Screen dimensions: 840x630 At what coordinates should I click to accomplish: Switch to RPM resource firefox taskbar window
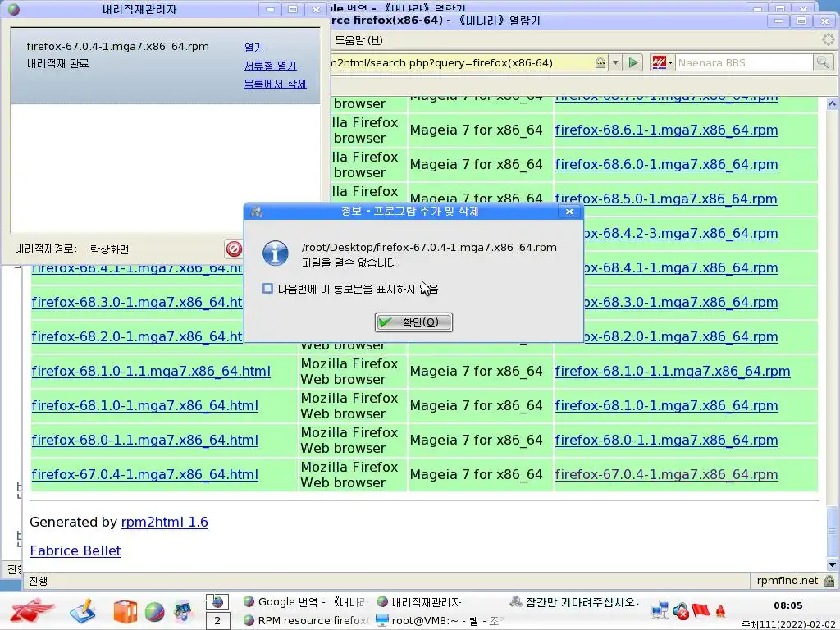click(x=305, y=620)
